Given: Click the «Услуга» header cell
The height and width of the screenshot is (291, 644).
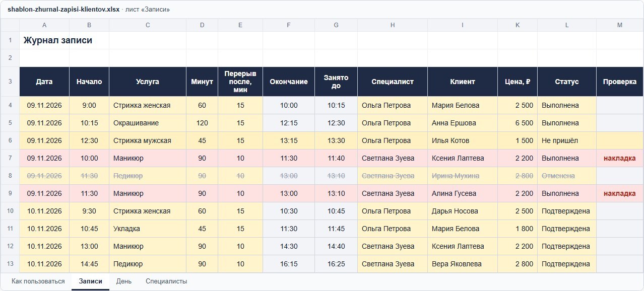Looking at the screenshot, I should (148, 82).
